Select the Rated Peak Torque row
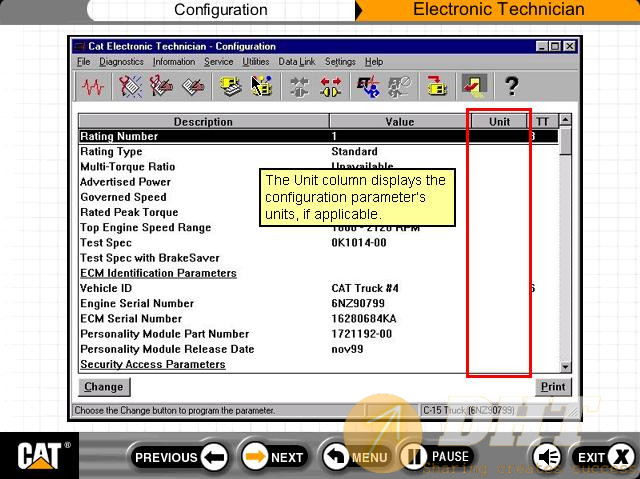640x479 pixels. [318, 212]
